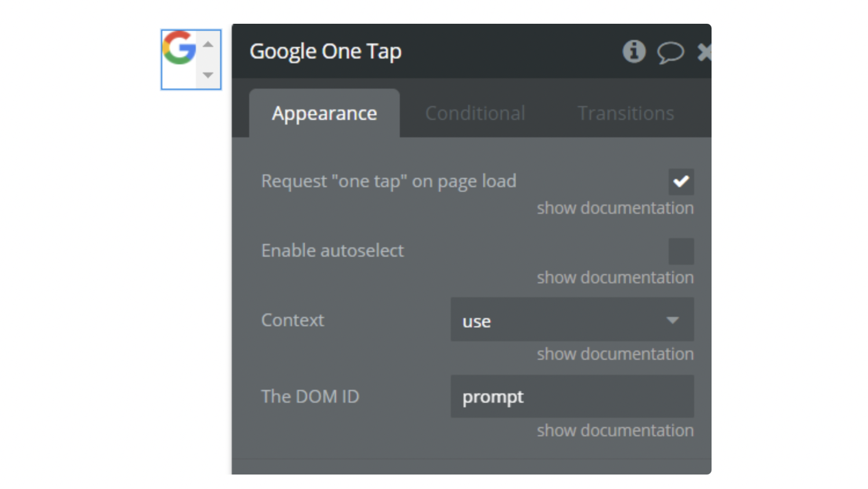The image size is (868, 489).
Task: Open the info icon in the editor header
Action: pyautogui.click(x=634, y=52)
